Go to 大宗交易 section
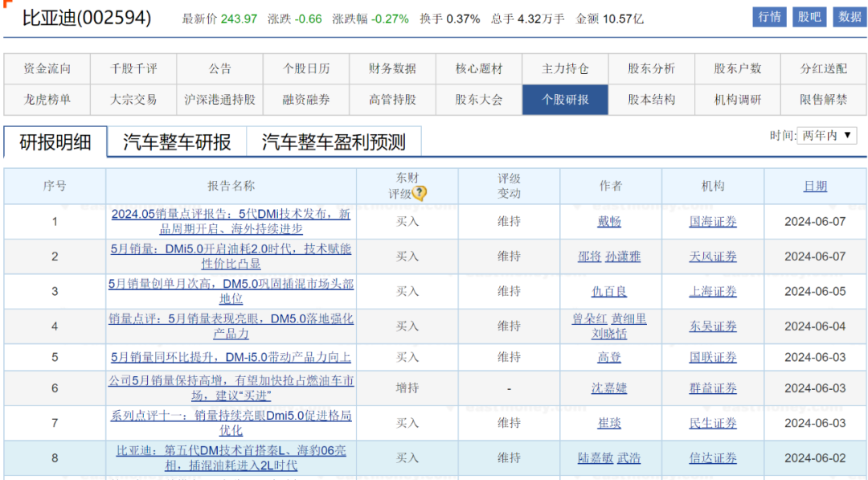Viewport: 868px width, 480px height. pos(133,100)
